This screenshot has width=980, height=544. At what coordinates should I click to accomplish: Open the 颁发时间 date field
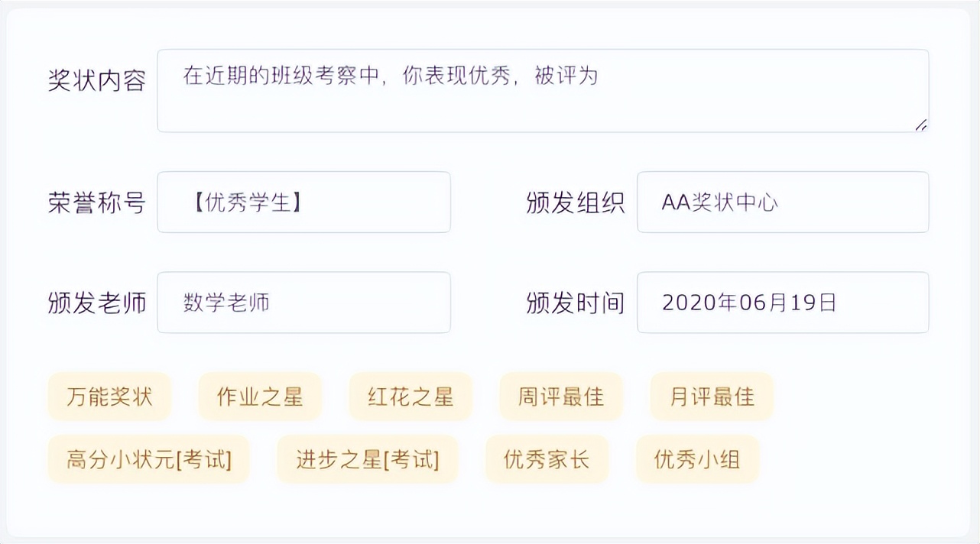click(x=783, y=302)
